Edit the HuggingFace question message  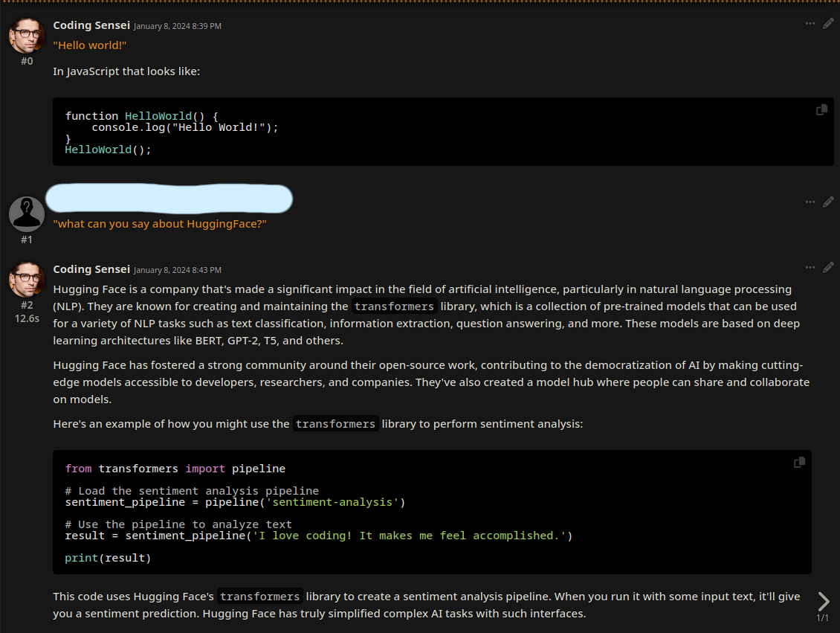828,202
